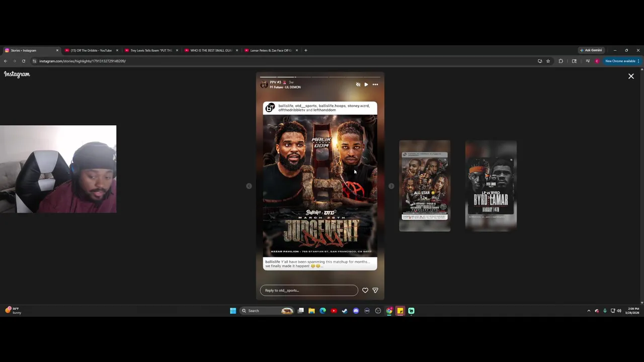Open the Windows Start menu
Viewport: 644px width, 362px height.
(x=233, y=311)
